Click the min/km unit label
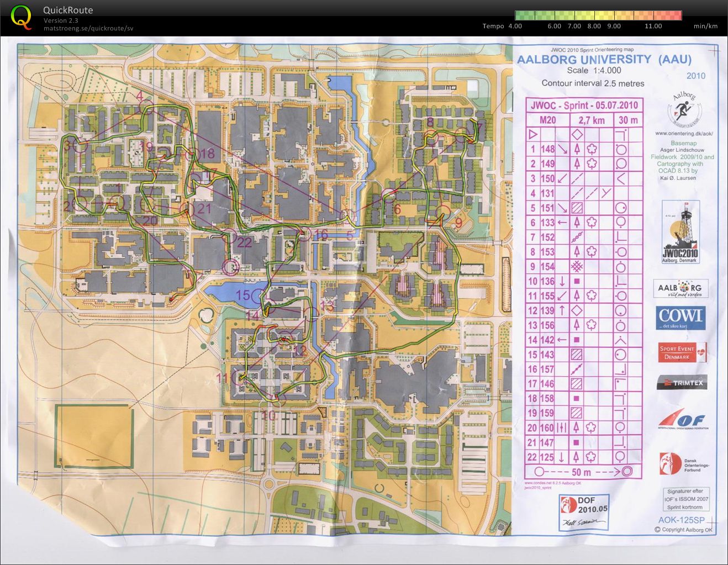 pyautogui.click(x=706, y=26)
